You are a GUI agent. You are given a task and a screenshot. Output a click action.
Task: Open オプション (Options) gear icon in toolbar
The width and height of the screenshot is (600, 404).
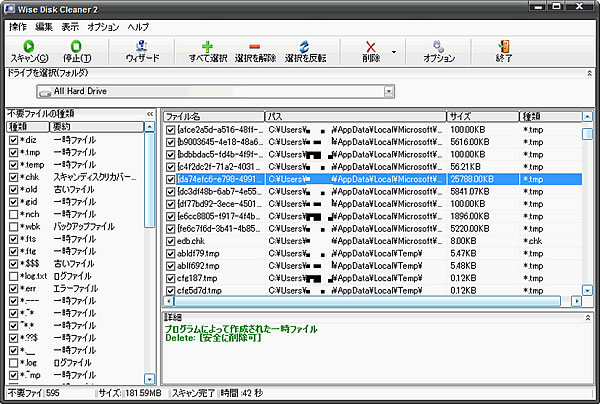[438, 46]
